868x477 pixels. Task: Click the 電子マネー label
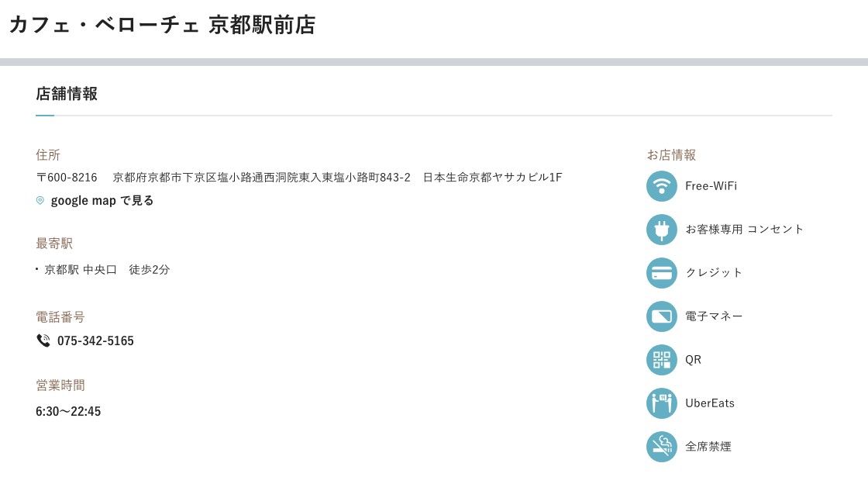pyautogui.click(x=714, y=316)
